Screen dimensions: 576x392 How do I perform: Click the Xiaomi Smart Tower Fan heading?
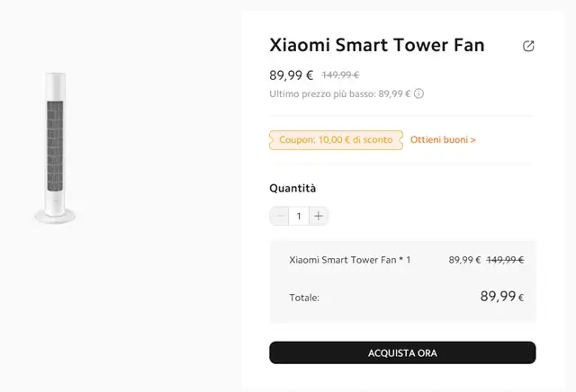click(x=376, y=45)
